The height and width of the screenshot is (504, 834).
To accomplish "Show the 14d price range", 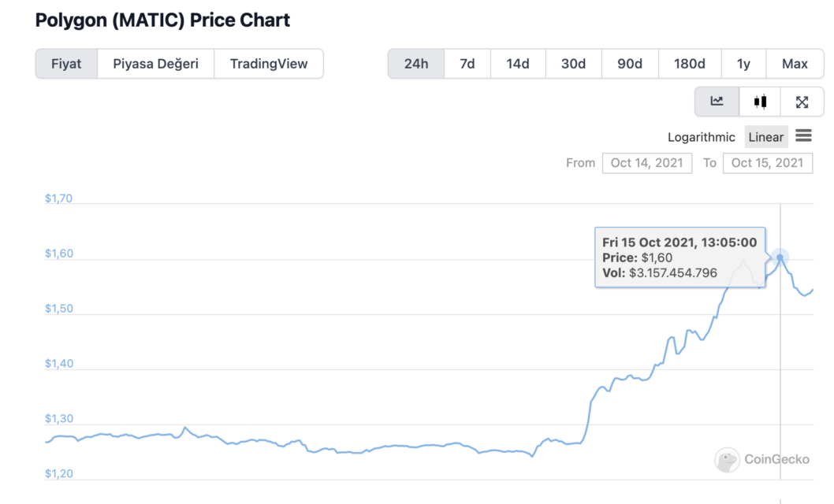I will [517, 64].
